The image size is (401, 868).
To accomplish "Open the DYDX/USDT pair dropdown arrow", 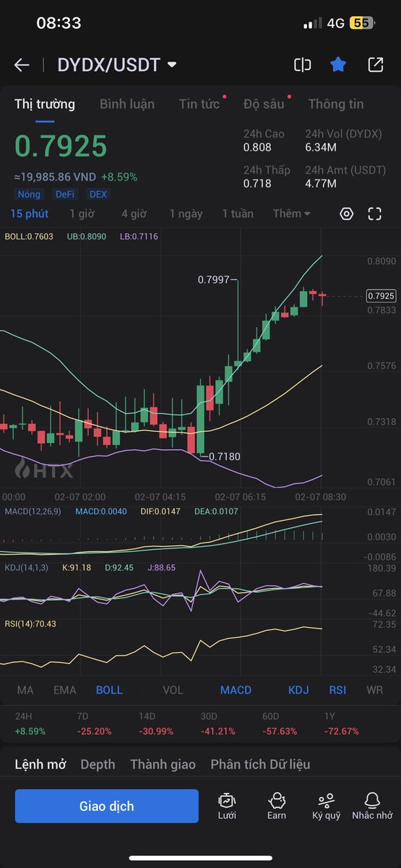I will coord(172,65).
